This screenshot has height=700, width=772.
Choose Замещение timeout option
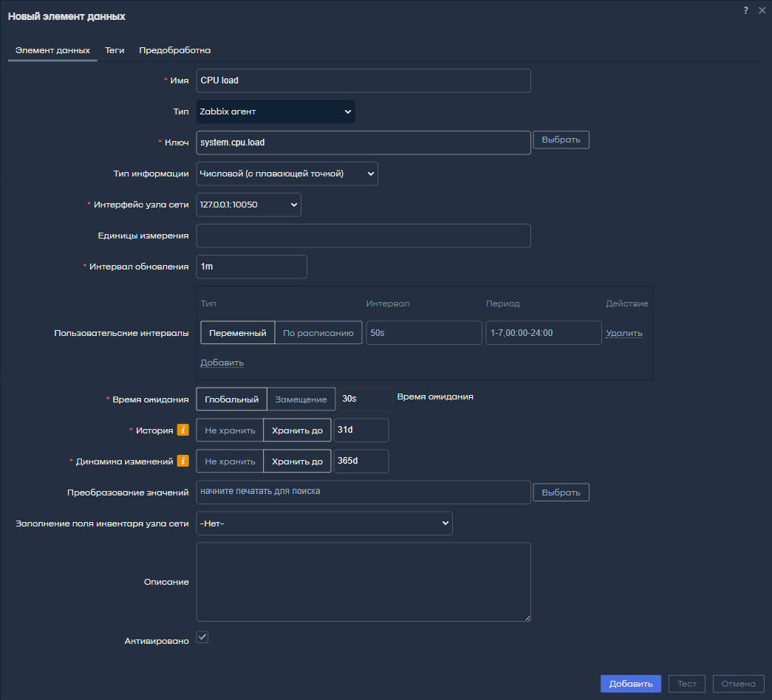click(301, 399)
